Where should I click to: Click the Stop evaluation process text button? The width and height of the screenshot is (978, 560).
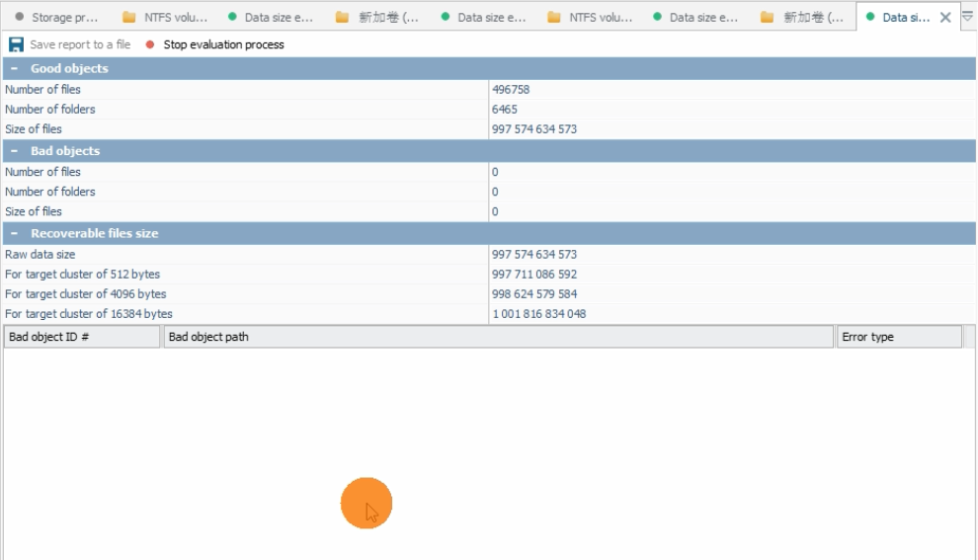(x=223, y=44)
